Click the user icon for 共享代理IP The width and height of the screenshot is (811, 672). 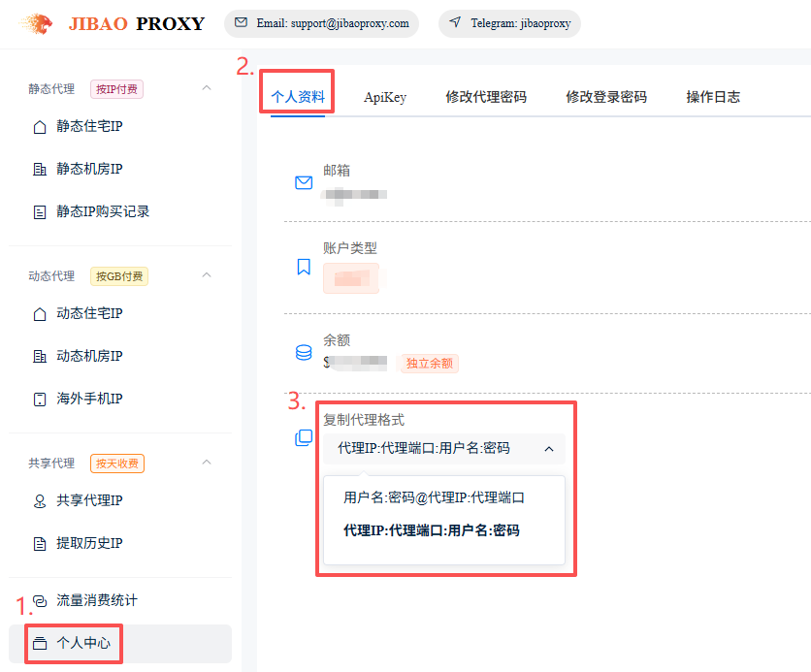coord(40,501)
